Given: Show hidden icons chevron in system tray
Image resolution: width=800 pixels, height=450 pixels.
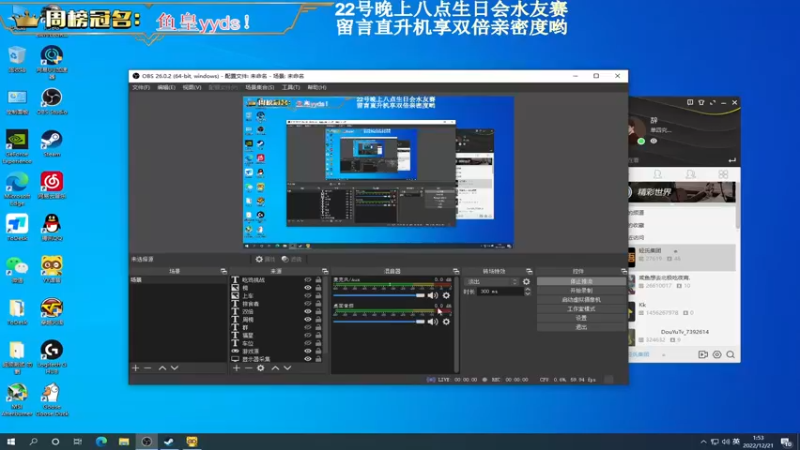Looking at the screenshot, I should point(703,442).
